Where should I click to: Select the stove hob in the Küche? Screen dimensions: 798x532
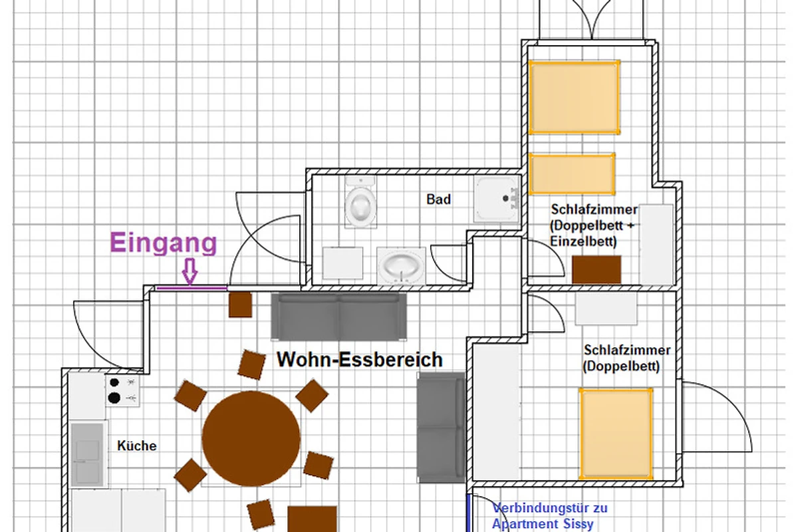click(123, 390)
